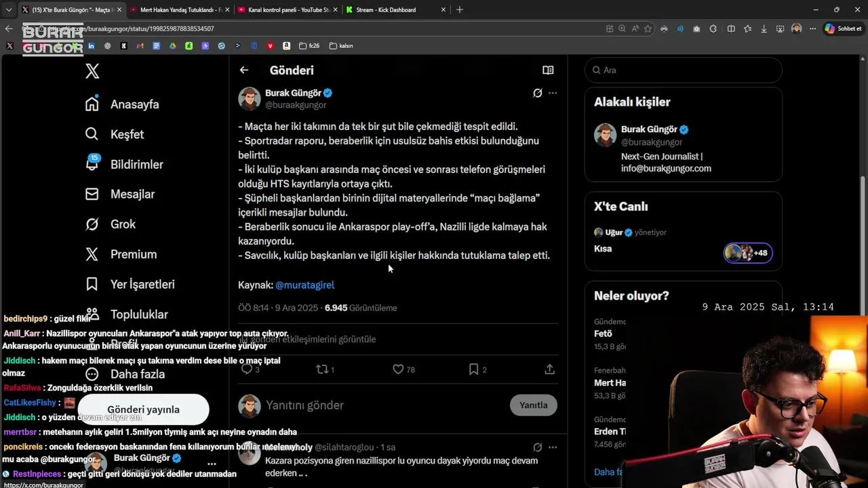
Task: Click post author name Burak Güngör
Action: point(293,93)
